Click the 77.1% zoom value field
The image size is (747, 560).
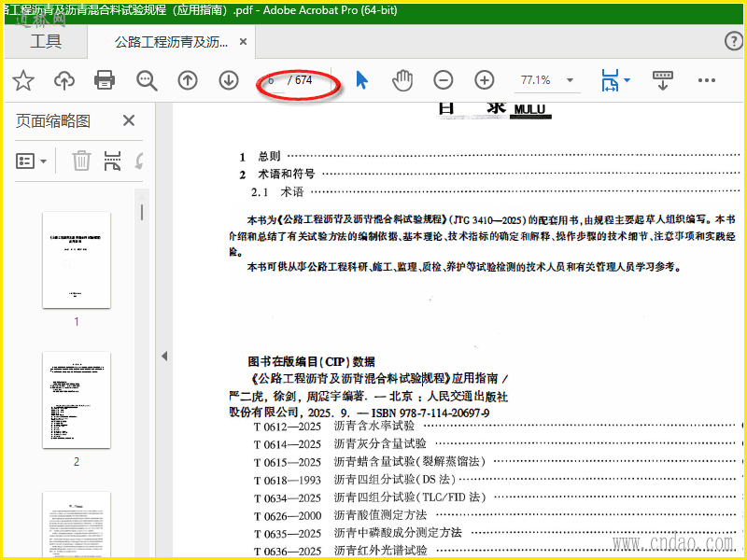(x=536, y=80)
